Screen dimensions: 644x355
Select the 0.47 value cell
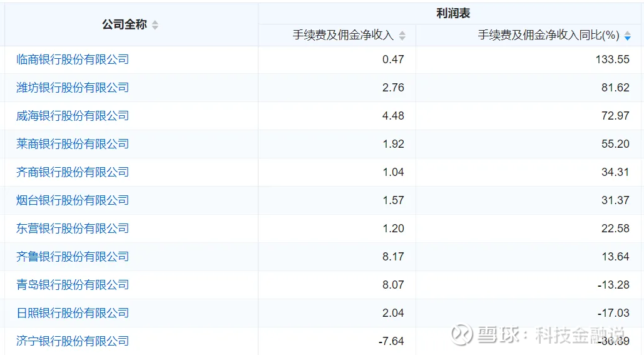pos(337,59)
